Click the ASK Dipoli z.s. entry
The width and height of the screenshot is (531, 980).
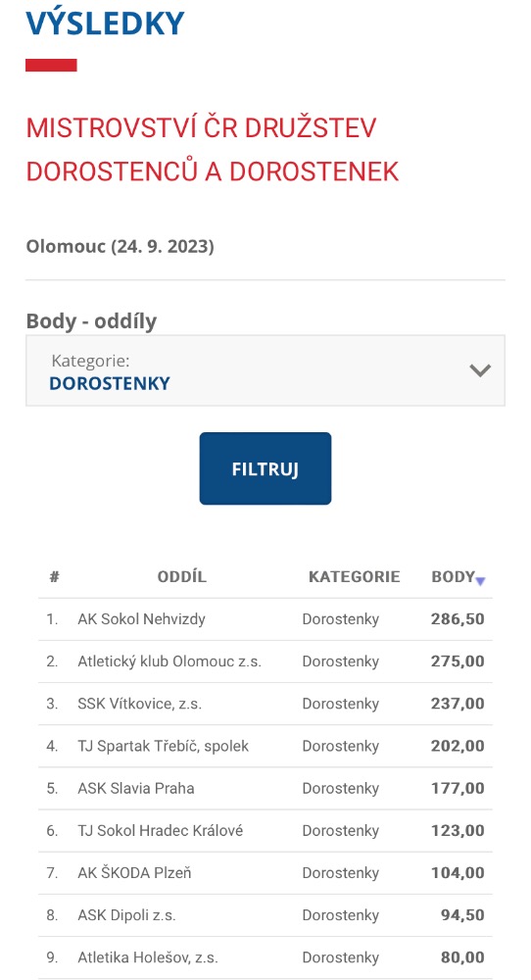click(x=126, y=915)
